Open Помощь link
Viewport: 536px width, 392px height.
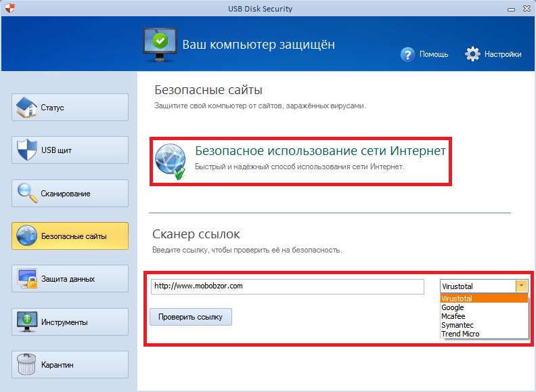434,54
